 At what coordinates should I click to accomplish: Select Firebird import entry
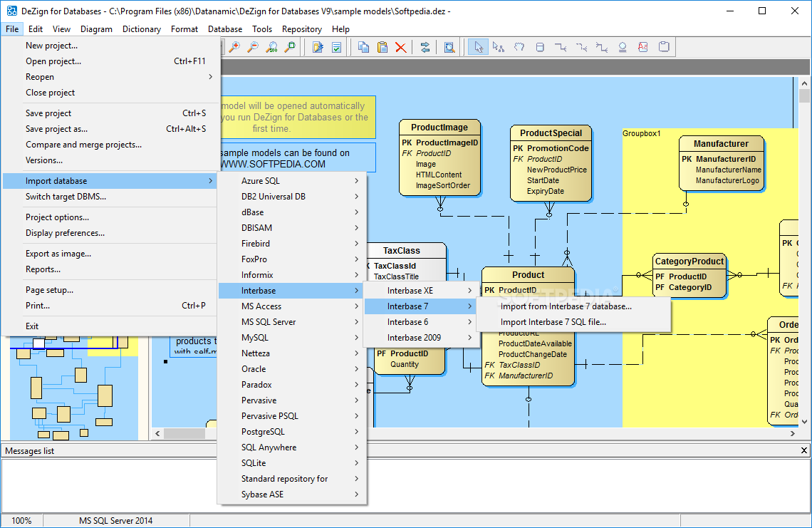click(292, 244)
